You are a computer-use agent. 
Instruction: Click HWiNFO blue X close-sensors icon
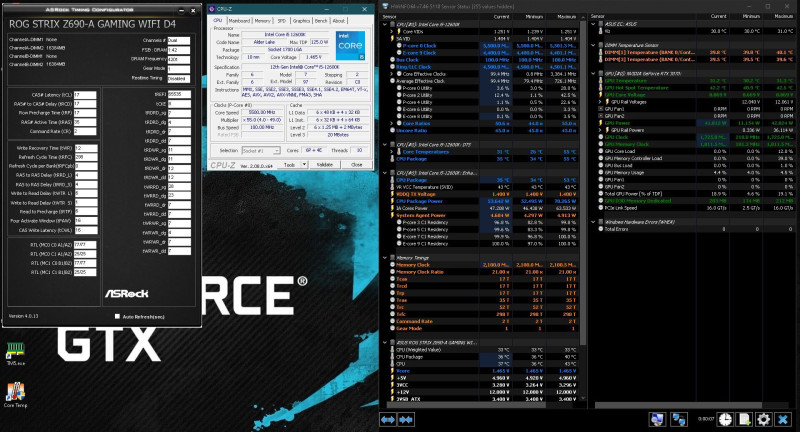point(783,419)
